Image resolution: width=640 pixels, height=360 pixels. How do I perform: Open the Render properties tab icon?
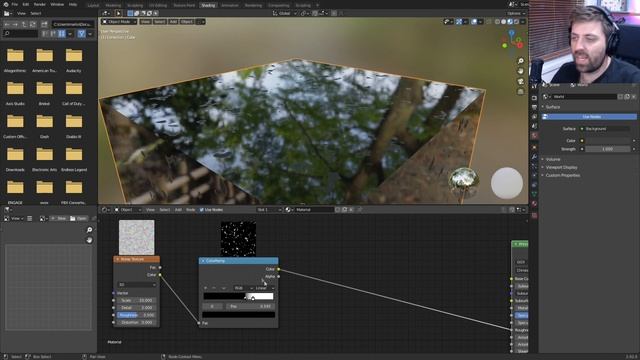534,98
